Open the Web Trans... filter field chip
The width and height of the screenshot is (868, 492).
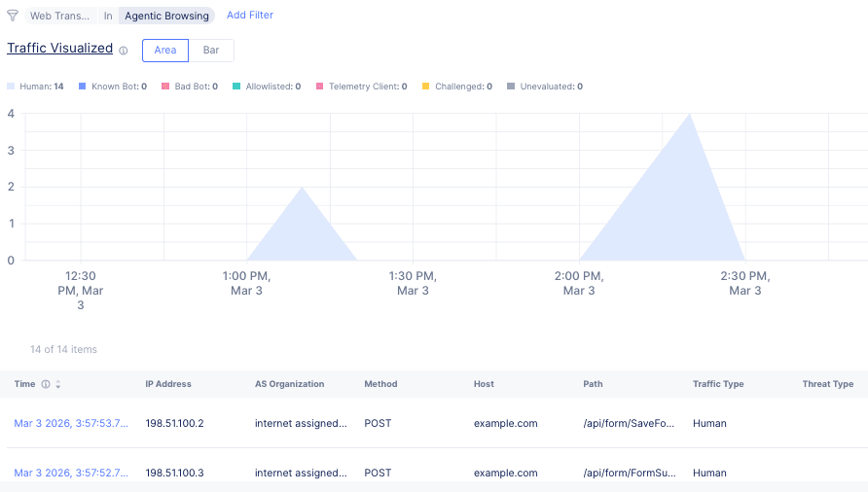click(59, 17)
